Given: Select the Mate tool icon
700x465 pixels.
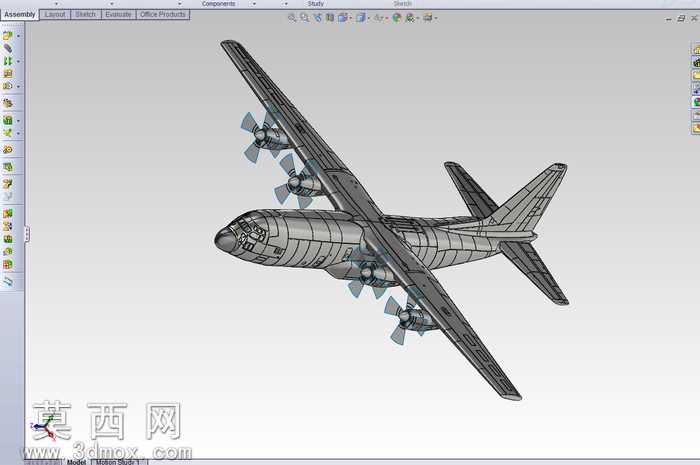Looking at the screenshot, I should click(8, 48).
